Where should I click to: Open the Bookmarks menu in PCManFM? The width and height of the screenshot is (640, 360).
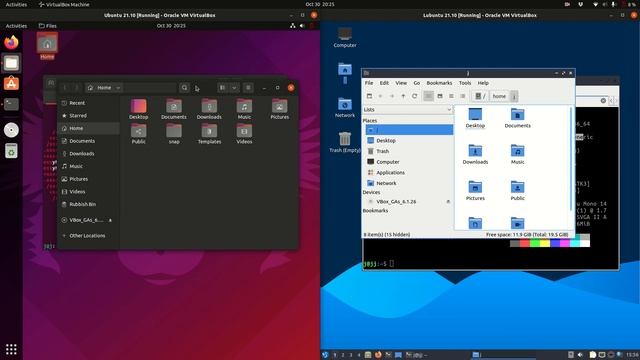click(439, 83)
